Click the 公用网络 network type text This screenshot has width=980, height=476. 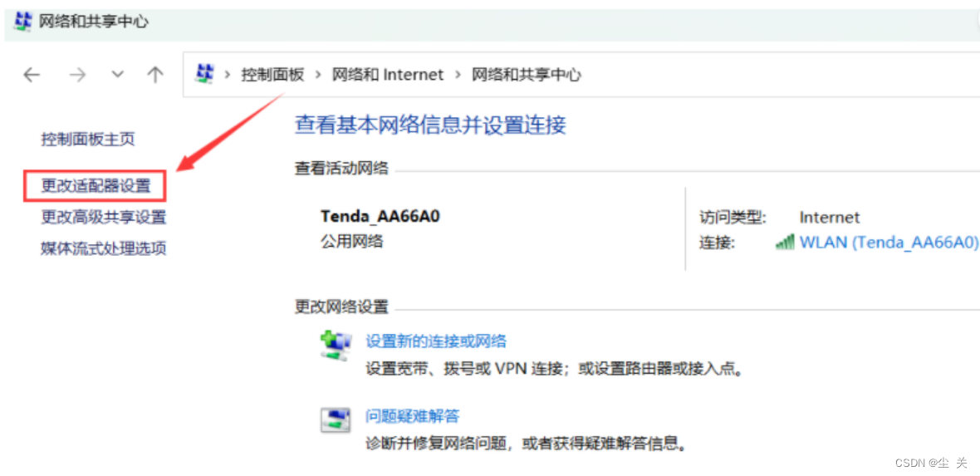pyautogui.click(x=351, y=240)
